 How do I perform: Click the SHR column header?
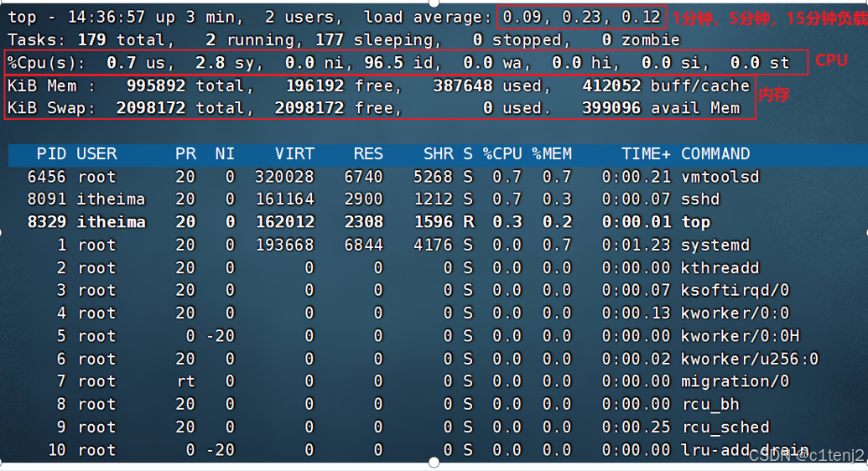439,154
